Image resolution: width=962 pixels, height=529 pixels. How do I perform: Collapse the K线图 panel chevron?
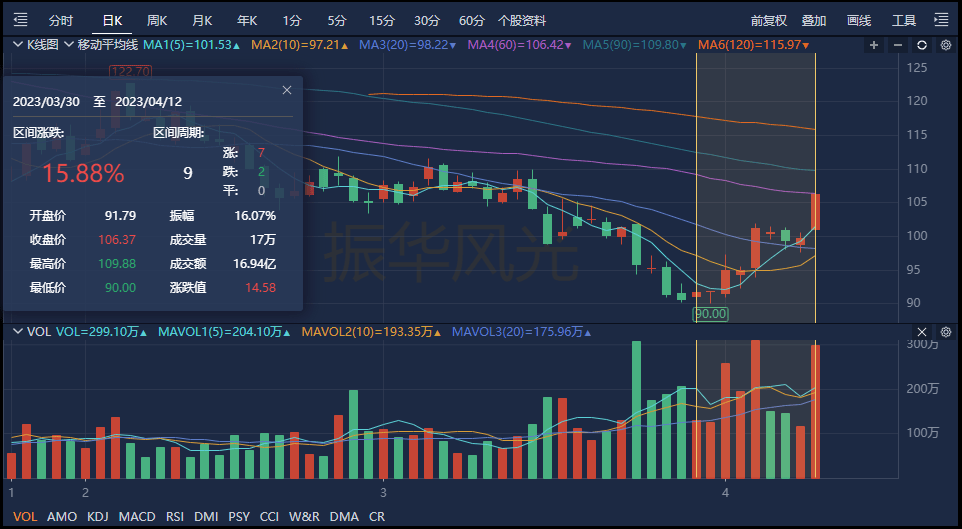coord(18,45)
